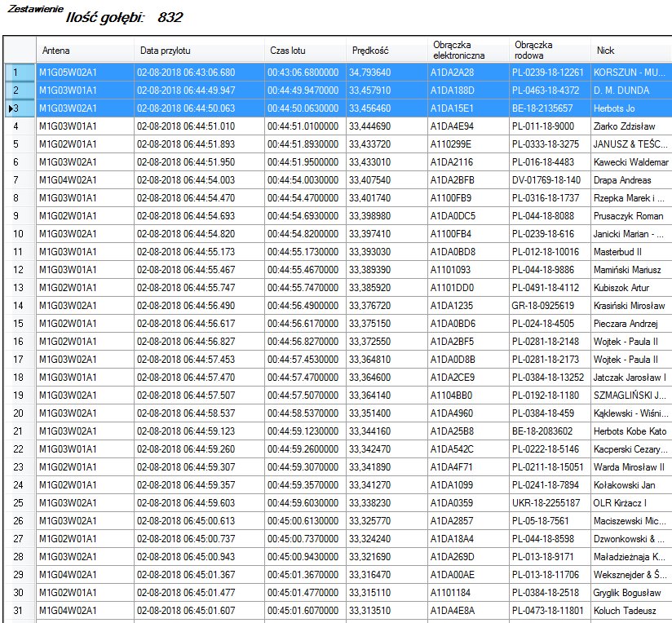Image resolution: width=672 pixels, height=623 pixels.
Task: Click nick cell Drapa Andreas
Action: pyautogui.click(x=631, y=180)
